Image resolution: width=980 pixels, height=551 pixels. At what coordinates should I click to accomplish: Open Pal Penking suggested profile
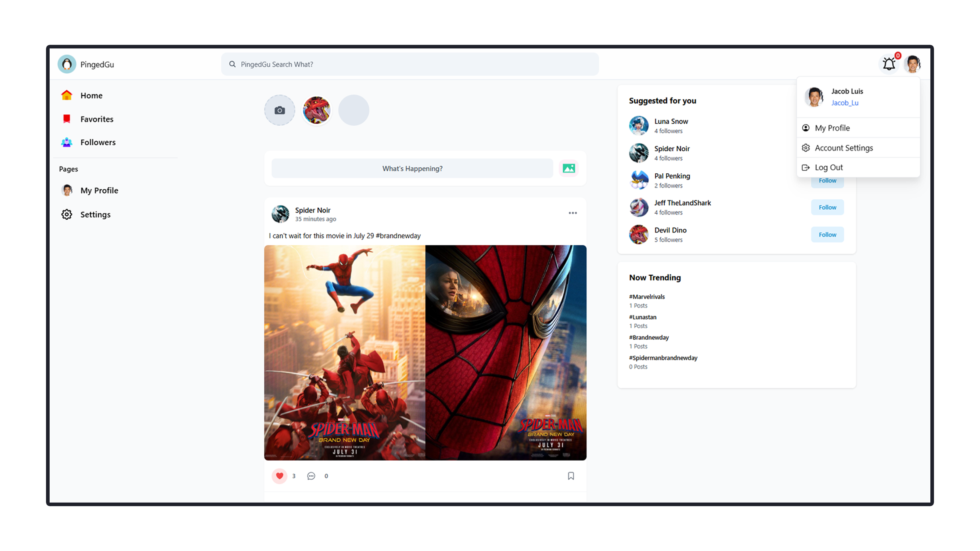tap(672, 176)
